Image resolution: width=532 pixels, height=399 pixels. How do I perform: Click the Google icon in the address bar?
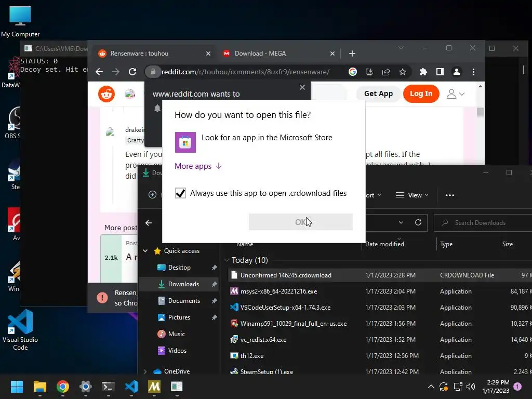(x=353, y=72)
